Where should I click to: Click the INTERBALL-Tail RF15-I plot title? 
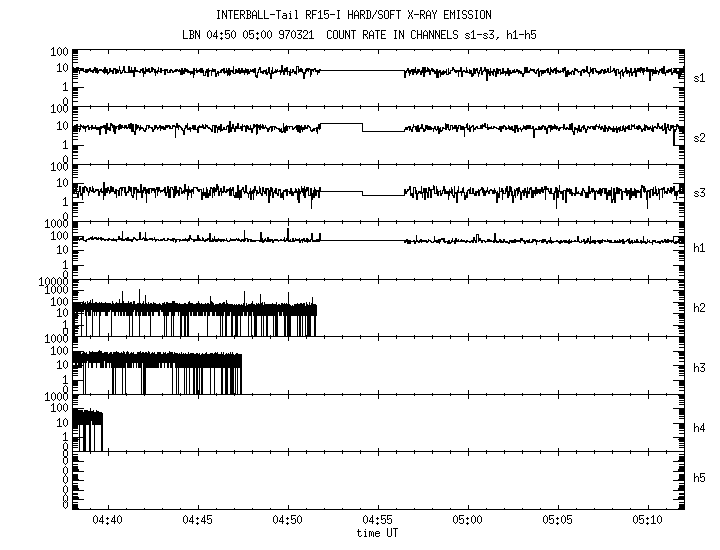pos(353,15)
